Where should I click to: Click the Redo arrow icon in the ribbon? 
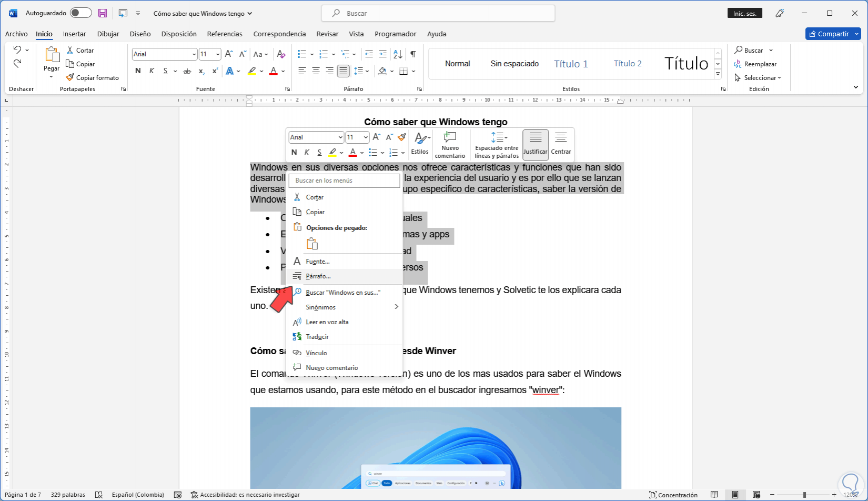[17, 64]
